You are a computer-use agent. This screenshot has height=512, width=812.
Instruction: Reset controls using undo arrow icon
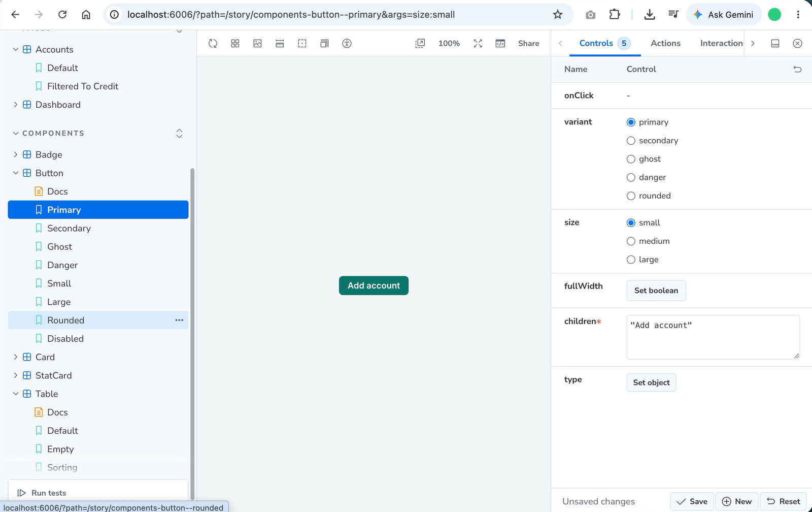pos(797,69)
